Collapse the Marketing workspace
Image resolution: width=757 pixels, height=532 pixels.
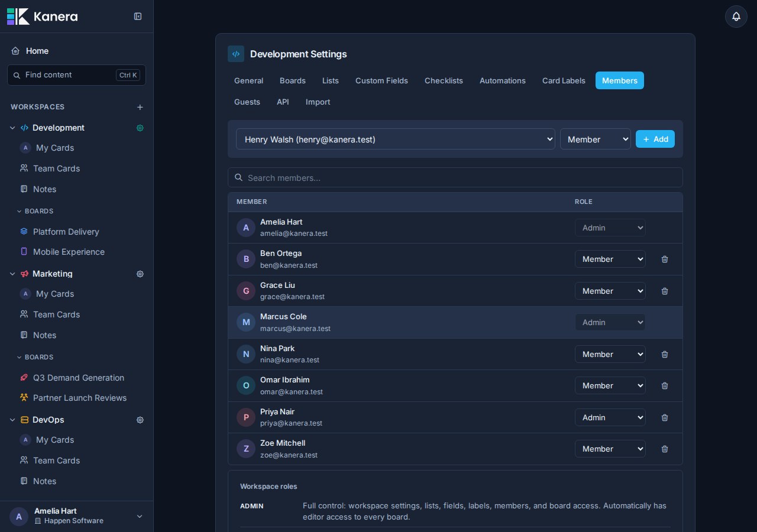point(12,274)
